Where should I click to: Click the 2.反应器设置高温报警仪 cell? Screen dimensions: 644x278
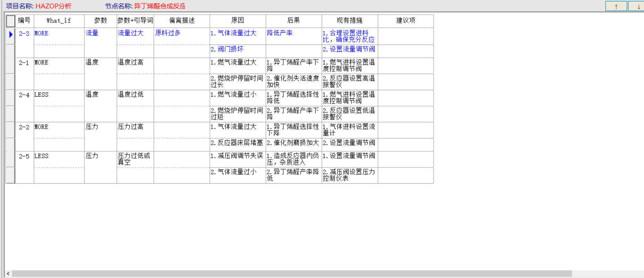[x=350, y=82]
